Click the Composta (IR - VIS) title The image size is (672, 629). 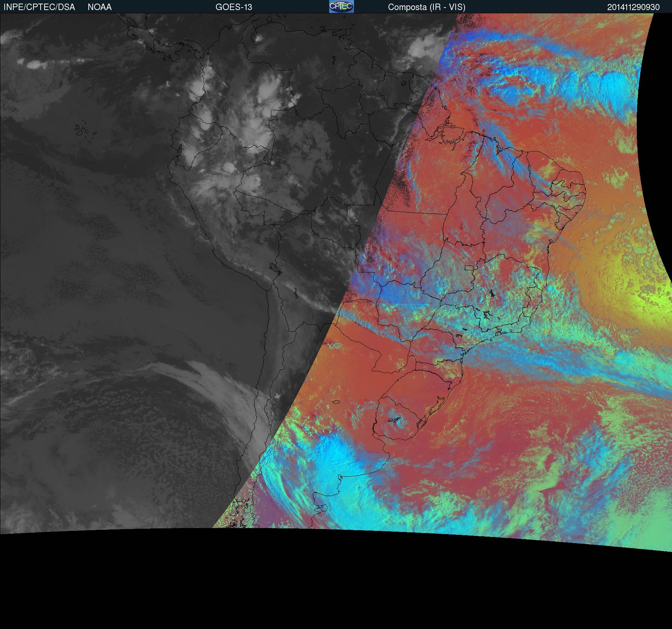[x=427, y=7]
